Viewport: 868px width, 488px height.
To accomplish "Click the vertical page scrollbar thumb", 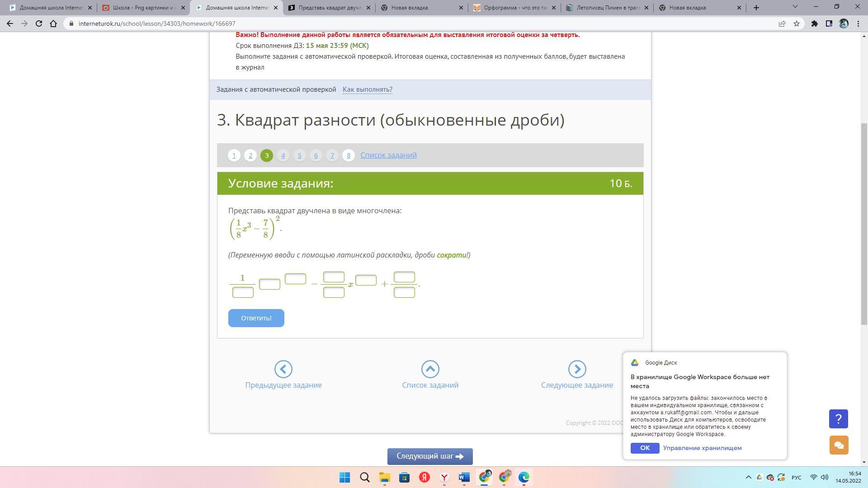I will pyautogui.click(x=863, y=224).
